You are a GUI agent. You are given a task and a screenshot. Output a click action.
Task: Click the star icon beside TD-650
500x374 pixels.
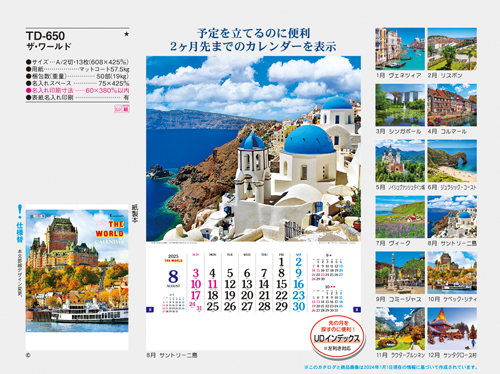pyautogui.click(x=126, y=34)
